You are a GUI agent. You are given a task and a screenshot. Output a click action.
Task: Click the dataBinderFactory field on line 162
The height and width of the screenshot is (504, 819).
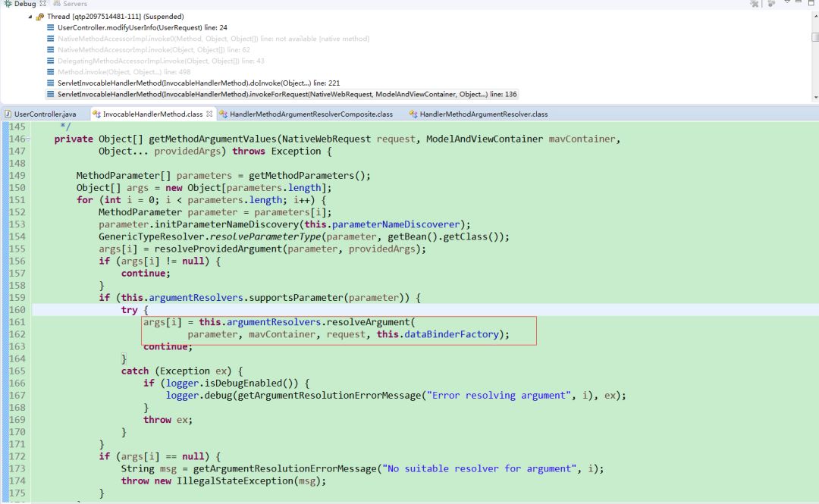451,334
